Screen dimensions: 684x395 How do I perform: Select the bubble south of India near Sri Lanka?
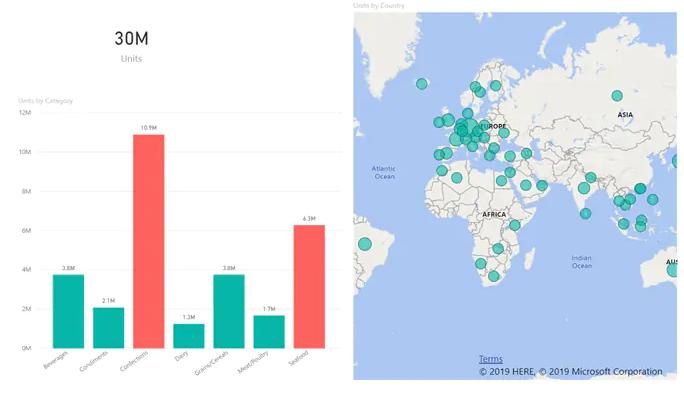(585, 213)
